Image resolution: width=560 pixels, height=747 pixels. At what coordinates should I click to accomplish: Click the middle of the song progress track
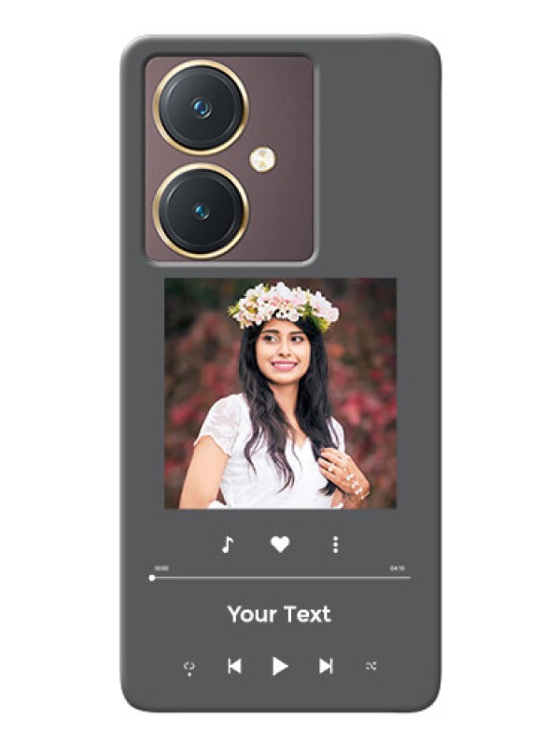pyautogui.click(x=279, y=577)
